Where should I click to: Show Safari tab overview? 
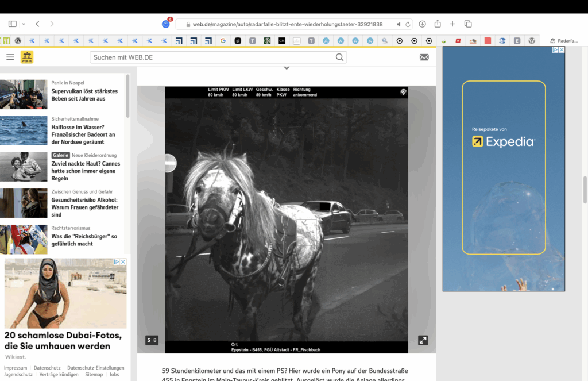(468, 24)
